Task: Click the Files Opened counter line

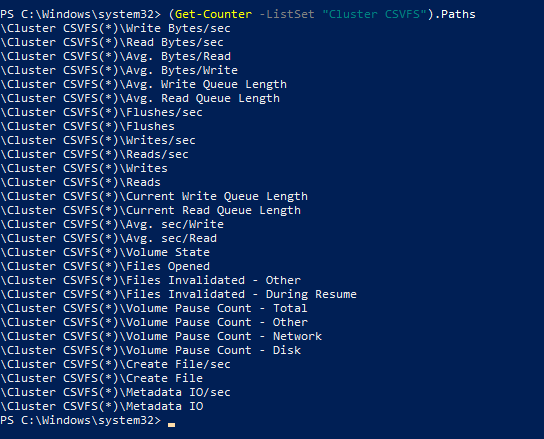Action: pos(105,266)
